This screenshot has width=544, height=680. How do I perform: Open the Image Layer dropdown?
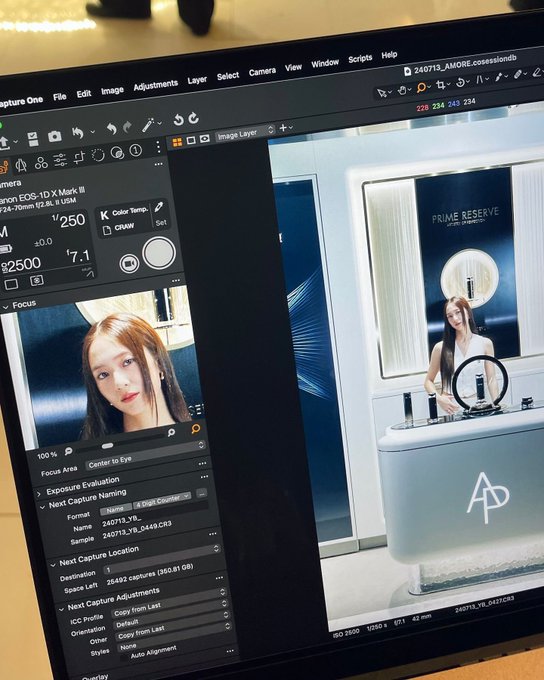[246, 133]
